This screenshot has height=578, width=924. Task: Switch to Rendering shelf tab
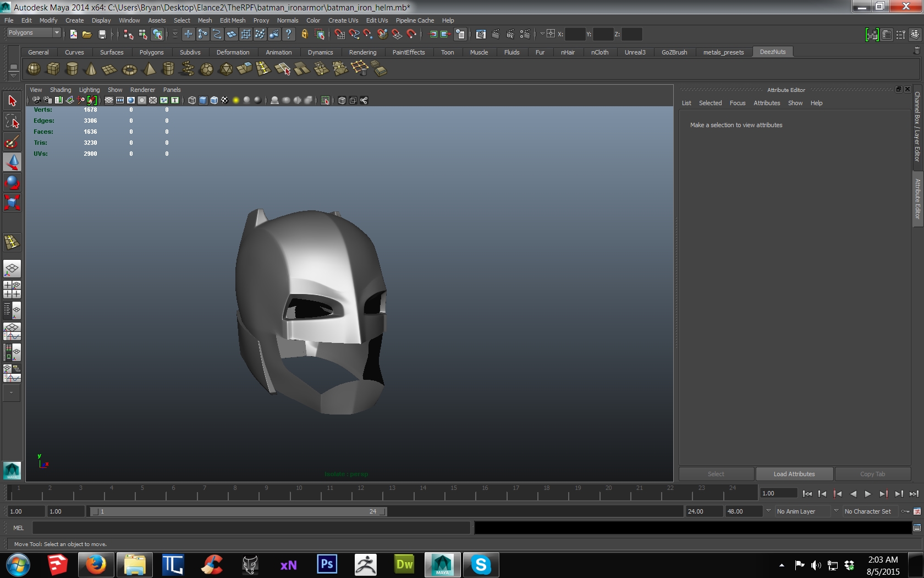point(362,52)
